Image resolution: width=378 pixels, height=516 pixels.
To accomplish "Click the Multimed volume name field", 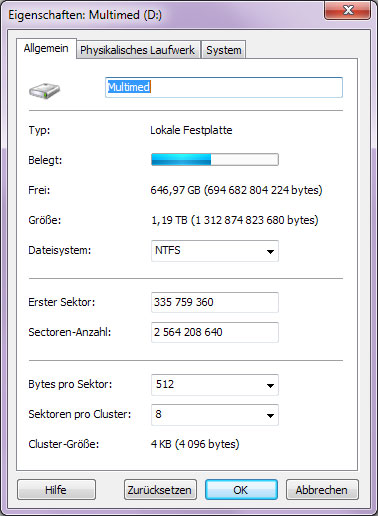I will pos(224,87).
